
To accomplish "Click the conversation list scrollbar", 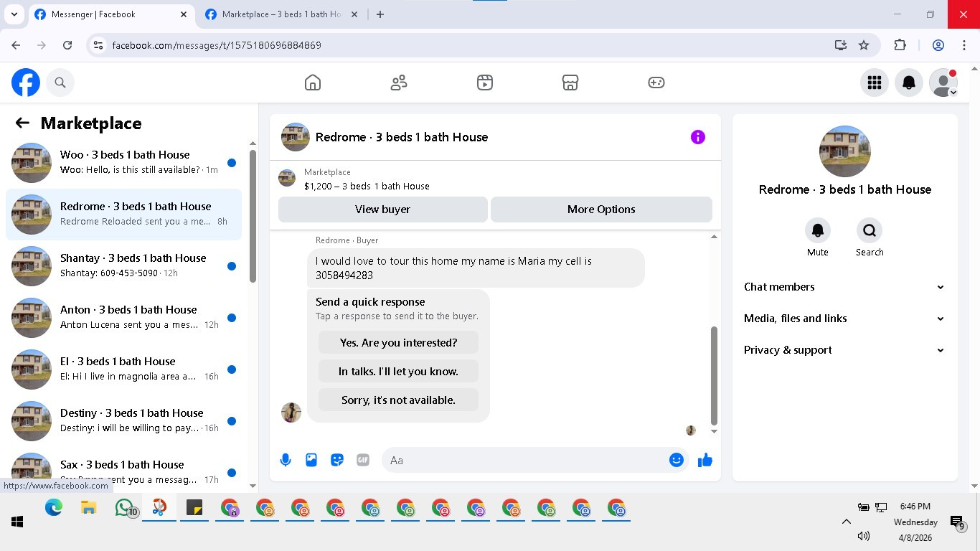I will [253, 216].
